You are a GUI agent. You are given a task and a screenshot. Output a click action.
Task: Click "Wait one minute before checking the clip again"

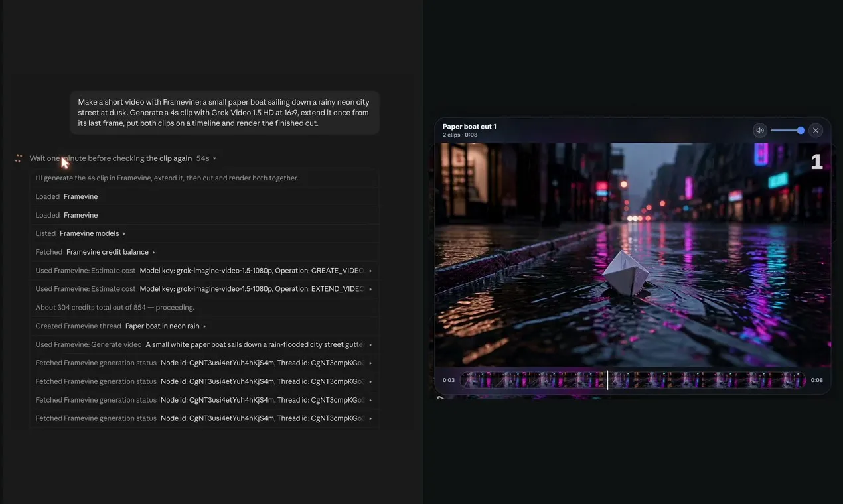point(110,158)
